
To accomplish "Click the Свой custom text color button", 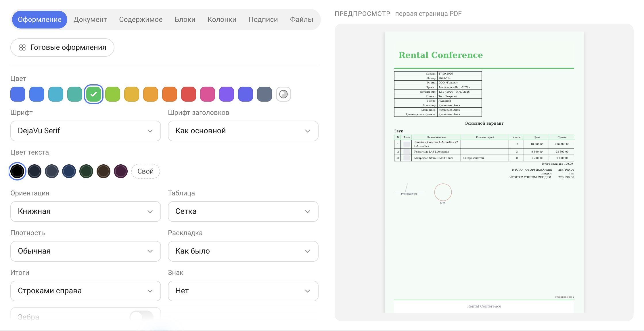I will click(x=145, y=171).
